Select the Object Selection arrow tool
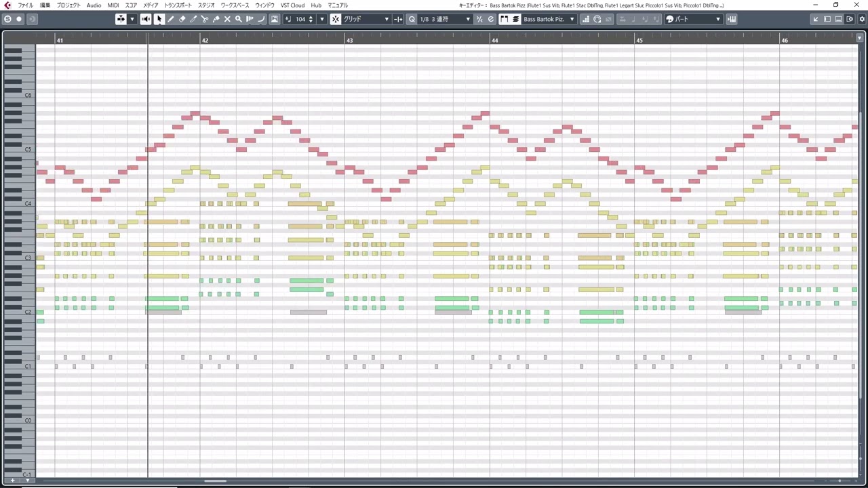This screenshot has width=868, height=488. [x=159, y=19]
